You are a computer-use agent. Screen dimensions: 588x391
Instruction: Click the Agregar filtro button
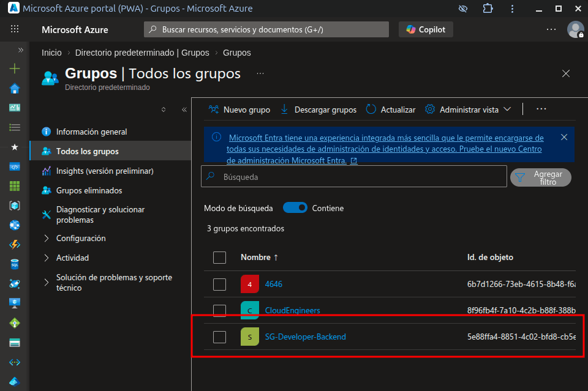(541, 177)
